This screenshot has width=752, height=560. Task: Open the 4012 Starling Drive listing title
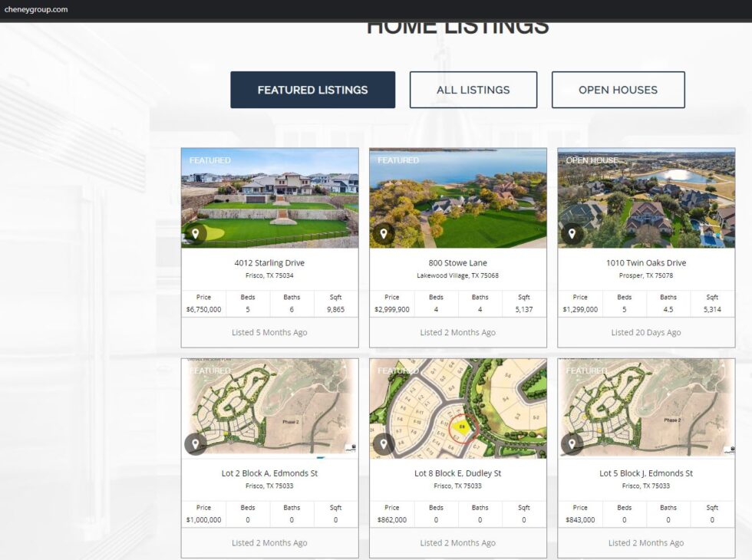pos(269,263)
